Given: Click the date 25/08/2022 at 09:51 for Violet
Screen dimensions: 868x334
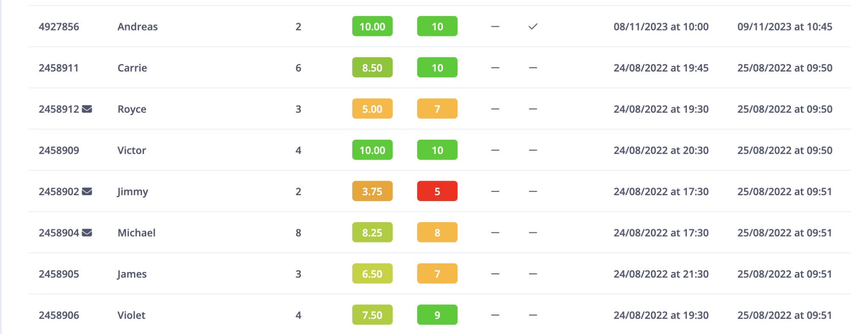Looking at the screenshot, I should tap(785, 315).
